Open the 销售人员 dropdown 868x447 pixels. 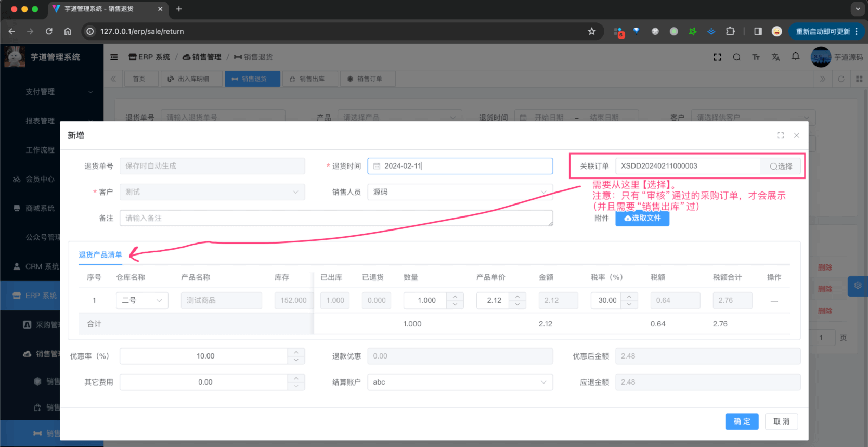[460, 192]
